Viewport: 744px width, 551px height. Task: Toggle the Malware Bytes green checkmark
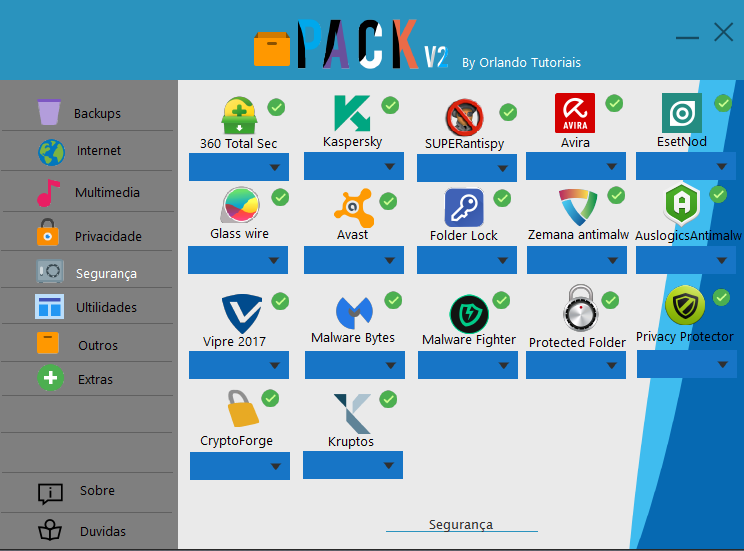coord(393,300)
